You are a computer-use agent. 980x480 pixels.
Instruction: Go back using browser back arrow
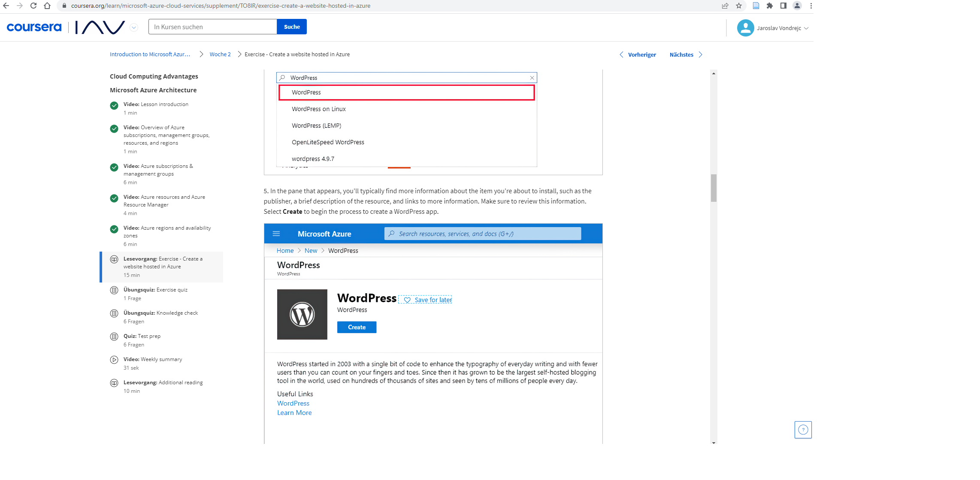pyautogui.click(x=6, y=6)
